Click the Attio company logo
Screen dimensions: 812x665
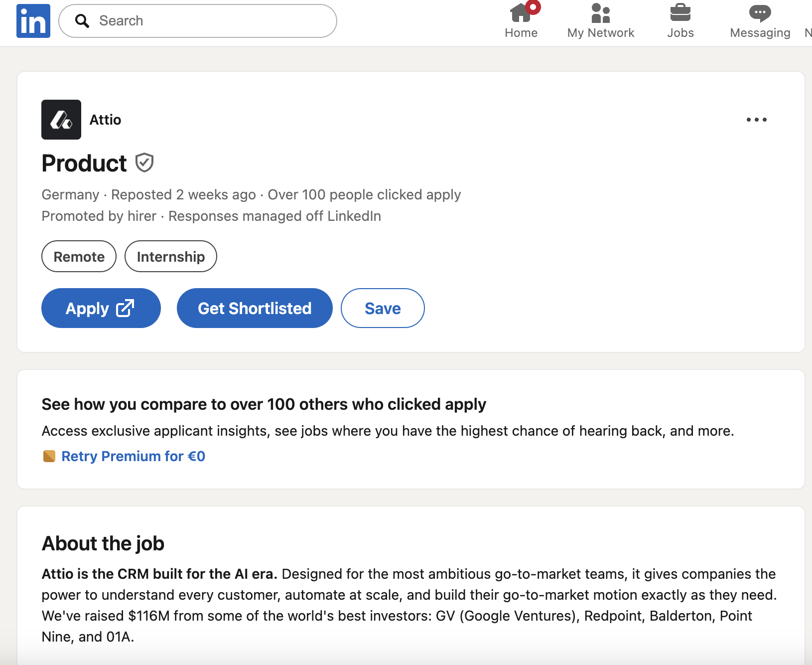61,120
